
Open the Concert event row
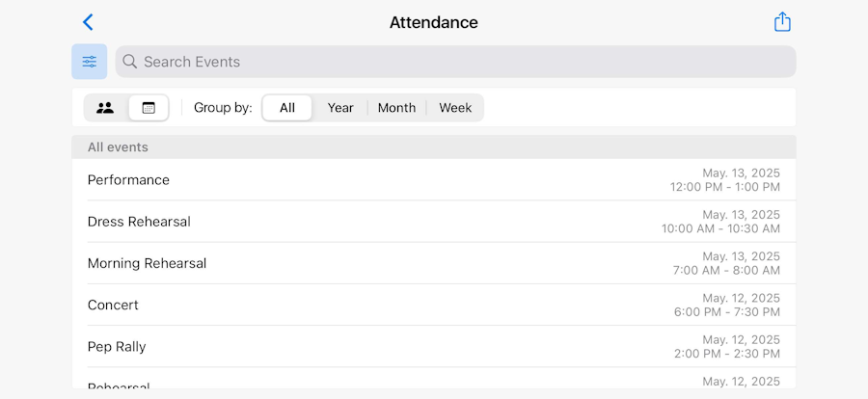[x=113, y=305]
